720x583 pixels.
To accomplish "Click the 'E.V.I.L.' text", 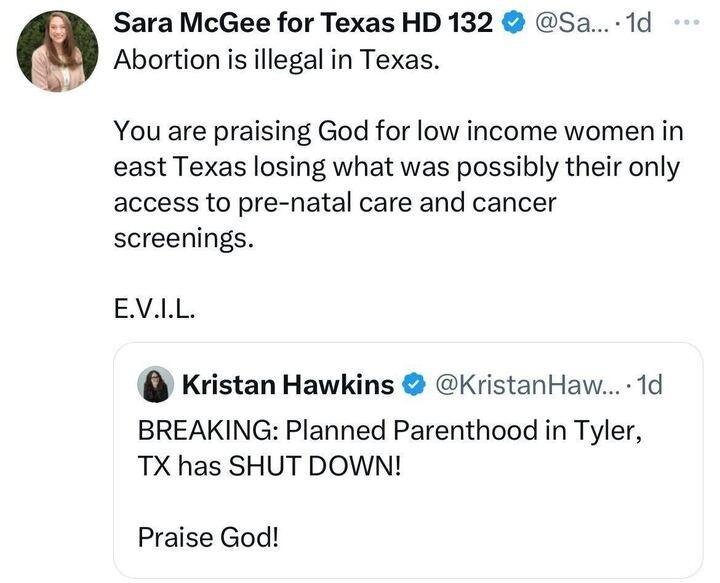I will click(155, 310).
